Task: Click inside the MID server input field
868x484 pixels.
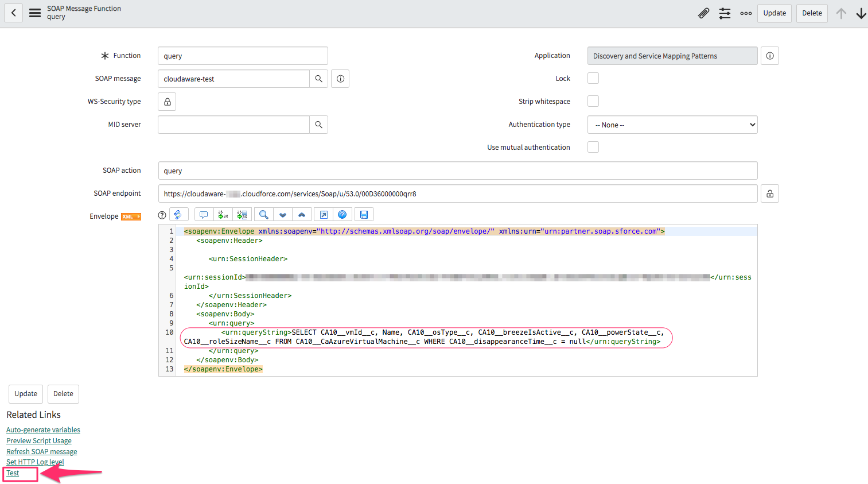Action: coord(233,124)
